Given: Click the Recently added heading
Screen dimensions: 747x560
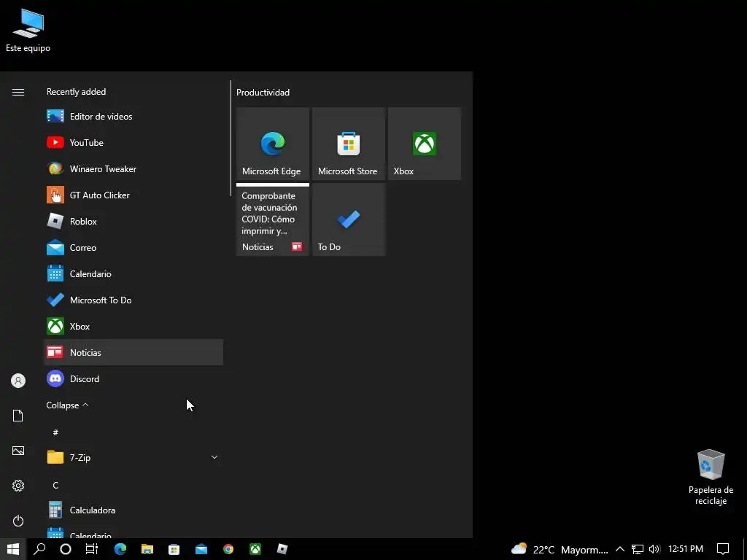Looking at the screenshot, I should (76, 91).
